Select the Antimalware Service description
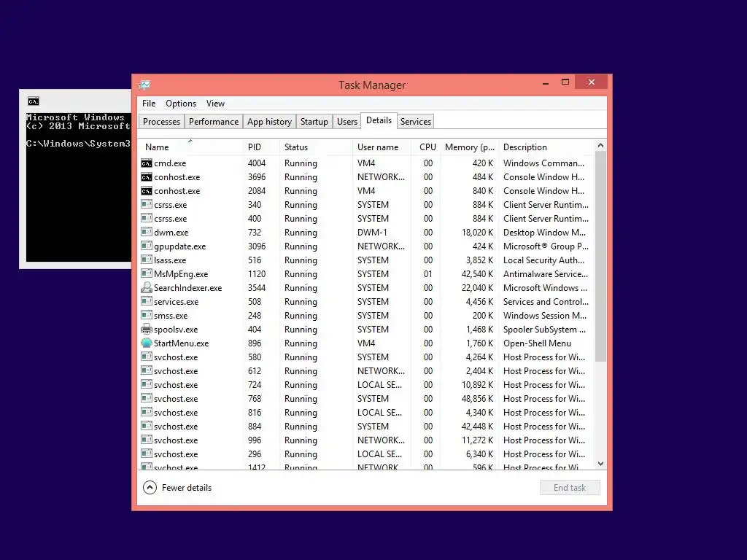Viewport: 747px width, 560px height. point(546,274)
